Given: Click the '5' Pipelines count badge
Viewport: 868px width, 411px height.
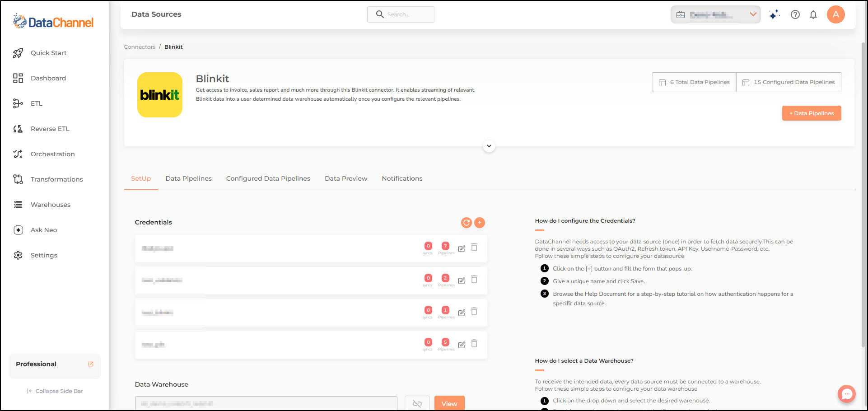Looking at the screenshot, I should (x=445, y=342).
